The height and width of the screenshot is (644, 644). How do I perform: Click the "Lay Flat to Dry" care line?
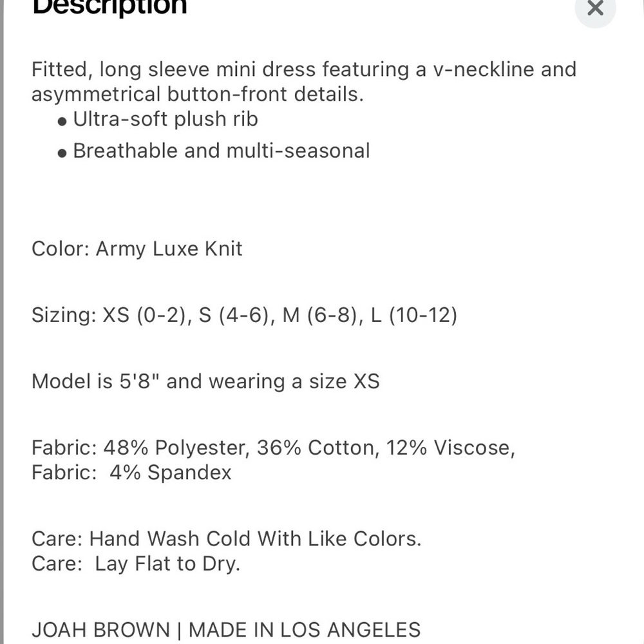pos(167,564)
